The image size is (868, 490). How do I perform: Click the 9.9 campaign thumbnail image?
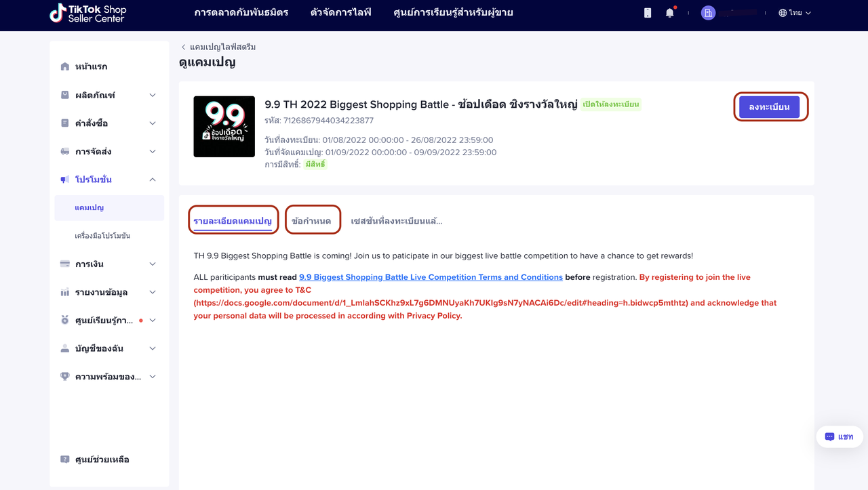(x=224, y=127)
